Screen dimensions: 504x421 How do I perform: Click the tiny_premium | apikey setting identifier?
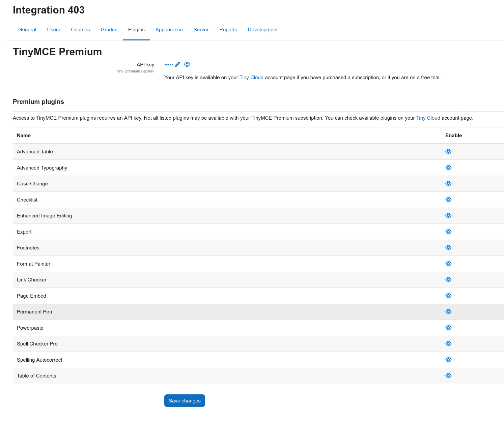point(136,71)
